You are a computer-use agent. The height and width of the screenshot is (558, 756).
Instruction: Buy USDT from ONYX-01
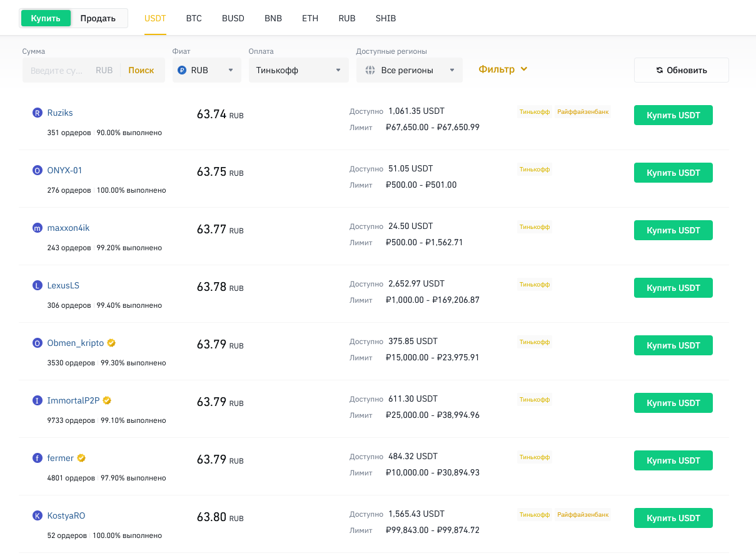[673, 173]
